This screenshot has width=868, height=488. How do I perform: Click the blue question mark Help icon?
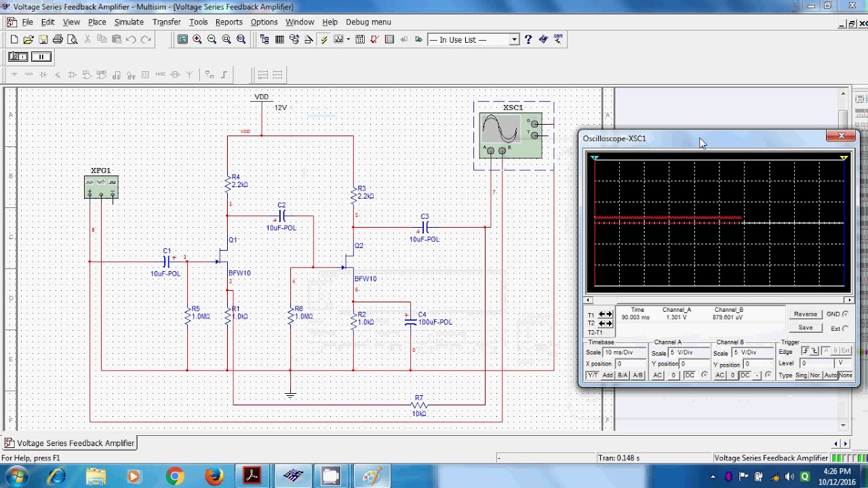point(528,40)
